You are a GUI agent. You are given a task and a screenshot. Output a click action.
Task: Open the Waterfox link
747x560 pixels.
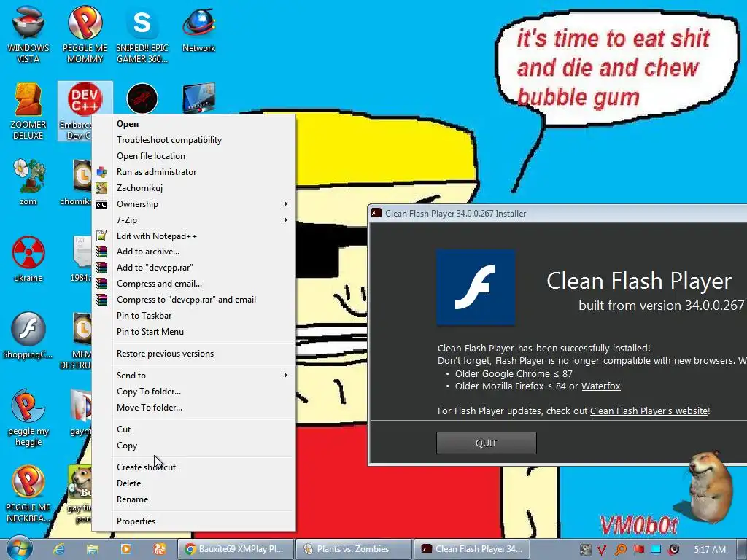coord(601,386)
